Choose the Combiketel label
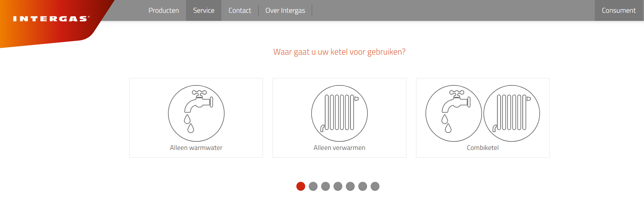This screenshot has height=224, width=644. (x=483, y=148)
